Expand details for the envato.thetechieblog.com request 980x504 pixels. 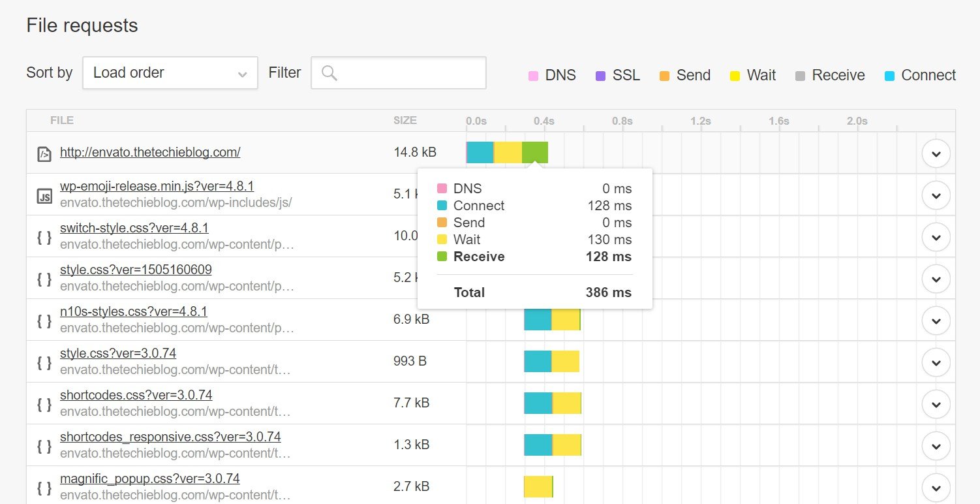click(x=936, y=154)
